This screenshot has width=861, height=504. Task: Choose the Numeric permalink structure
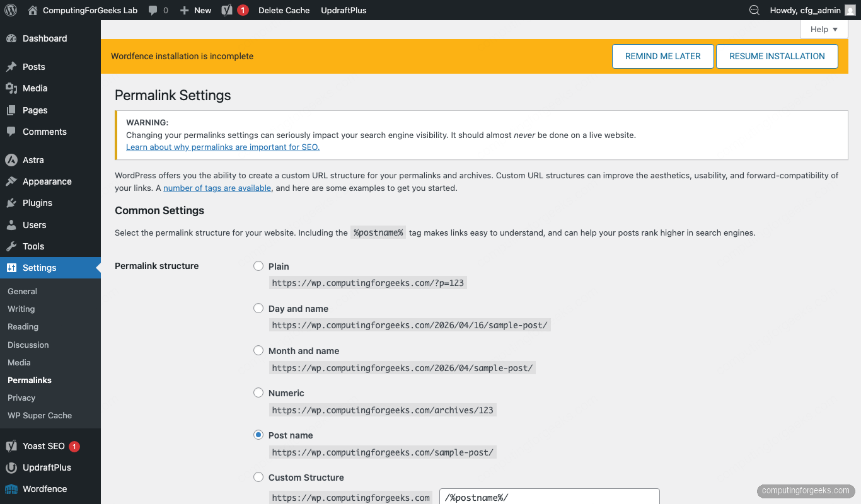pyautogui.click(x=258, y=392)
